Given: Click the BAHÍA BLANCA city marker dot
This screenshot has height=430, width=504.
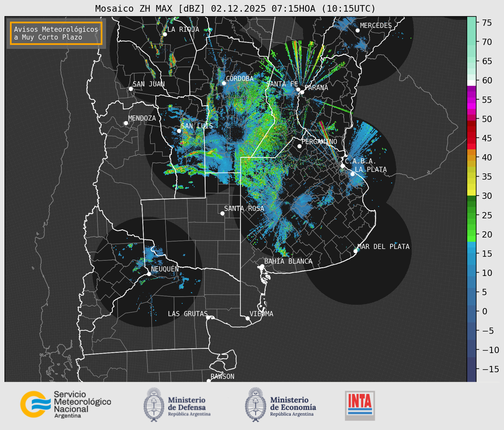Looking at the screenshot, I should (x=262, y=266).
